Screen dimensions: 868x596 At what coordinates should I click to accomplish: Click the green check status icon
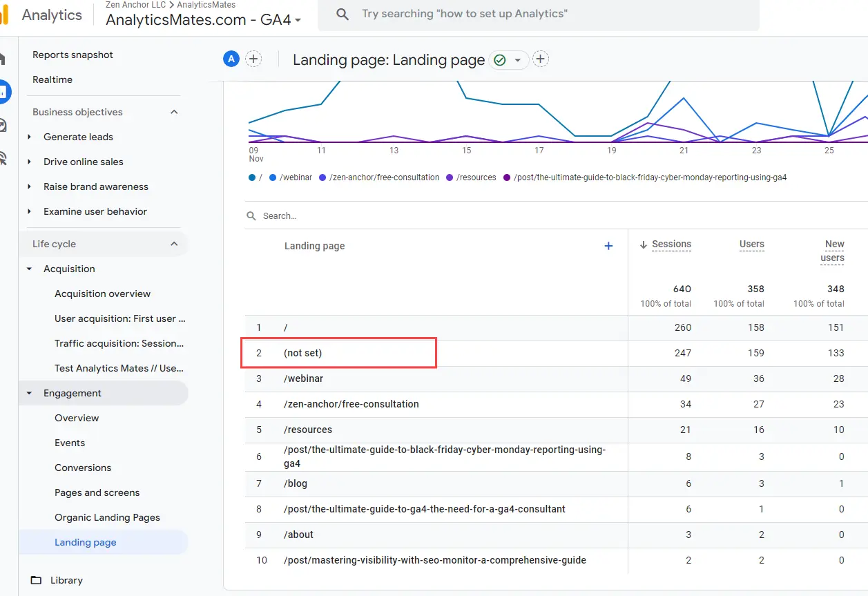(x=499, y=60)
